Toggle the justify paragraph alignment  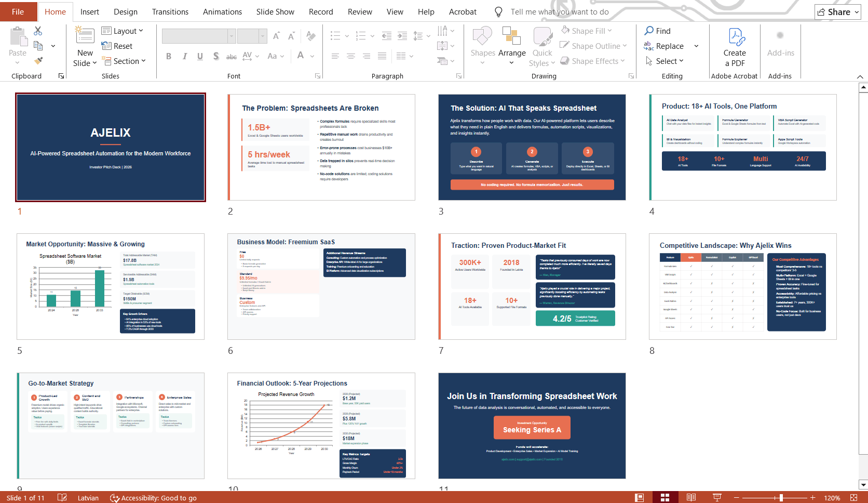pos(383,57)
